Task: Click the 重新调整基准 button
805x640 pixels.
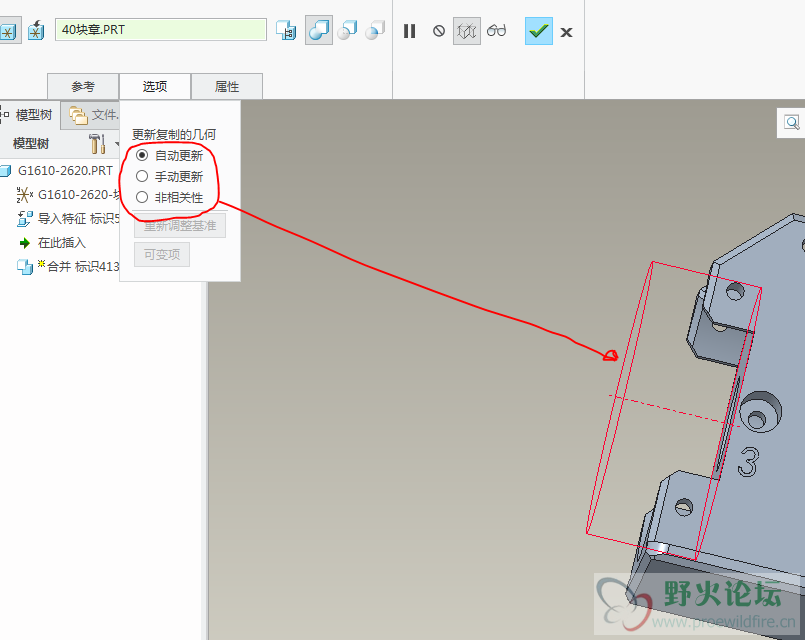Action: click(180, 225)
